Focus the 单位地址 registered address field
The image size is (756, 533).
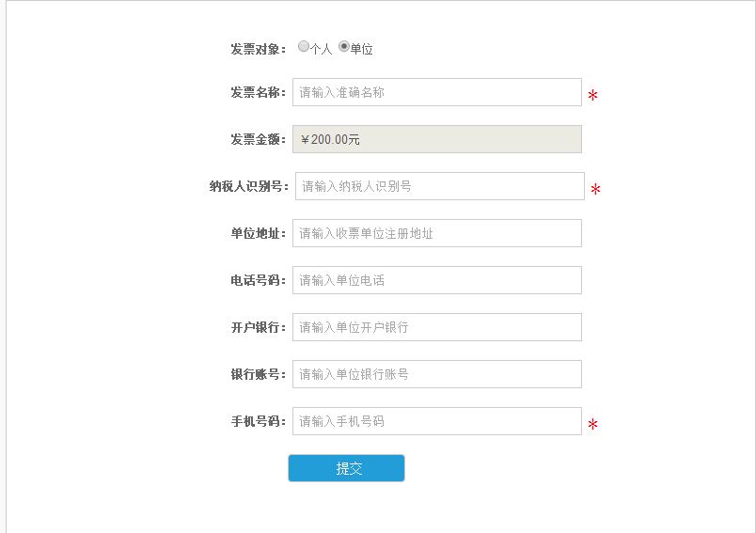point(437,233)
